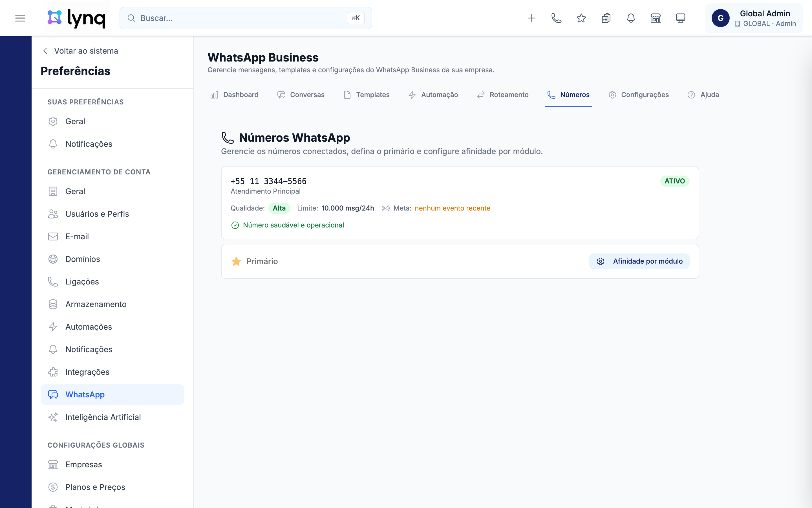Click the Buscar search field

246,18
